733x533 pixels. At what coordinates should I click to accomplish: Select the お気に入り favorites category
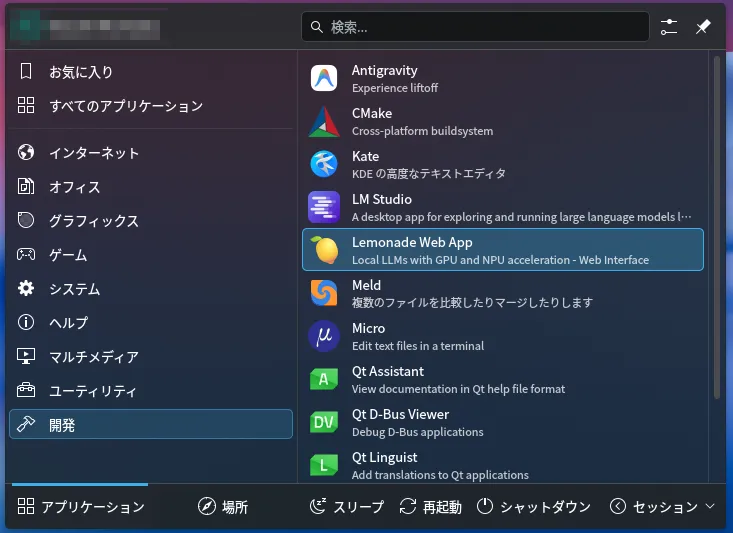click(151, 72)
